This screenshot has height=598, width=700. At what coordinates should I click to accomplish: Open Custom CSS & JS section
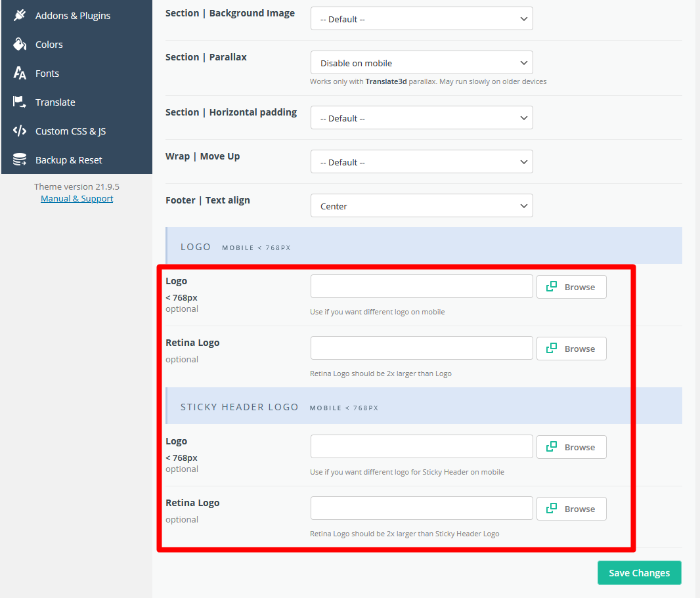(77, 131)
